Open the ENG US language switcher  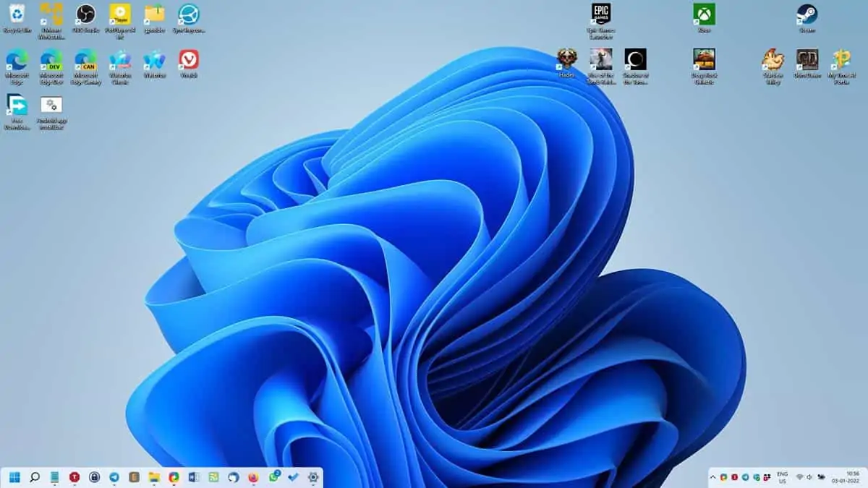pyautogui.click(x=782, y=477)
